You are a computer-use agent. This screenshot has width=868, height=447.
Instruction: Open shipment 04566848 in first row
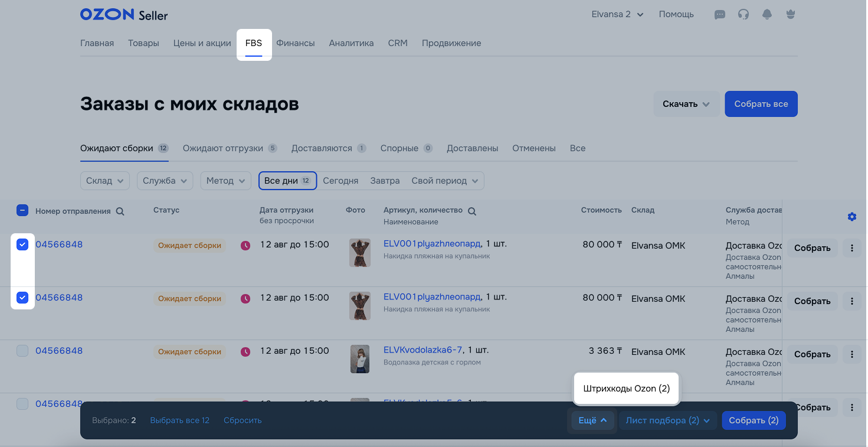click(59, 244)
